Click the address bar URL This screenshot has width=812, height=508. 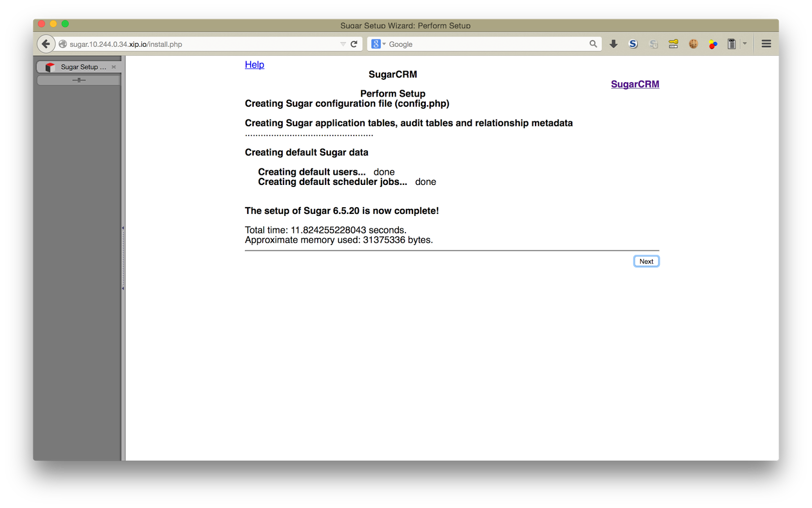tap(126, 44)
